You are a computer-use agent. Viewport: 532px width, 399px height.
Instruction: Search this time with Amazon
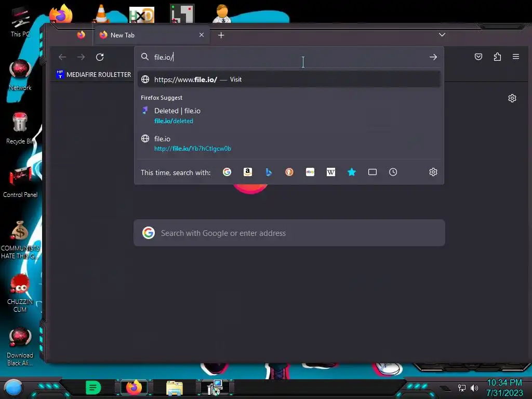point(248,172)
